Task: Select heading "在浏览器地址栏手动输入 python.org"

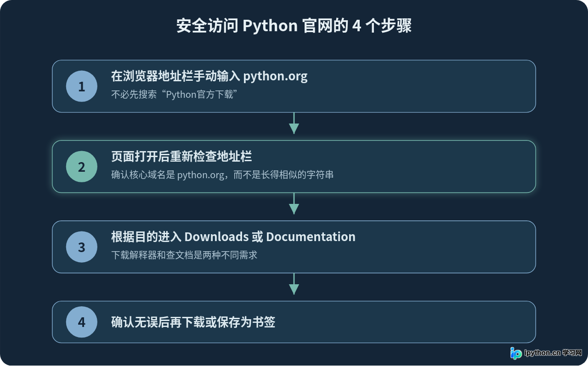Action: tap(209, 76)
